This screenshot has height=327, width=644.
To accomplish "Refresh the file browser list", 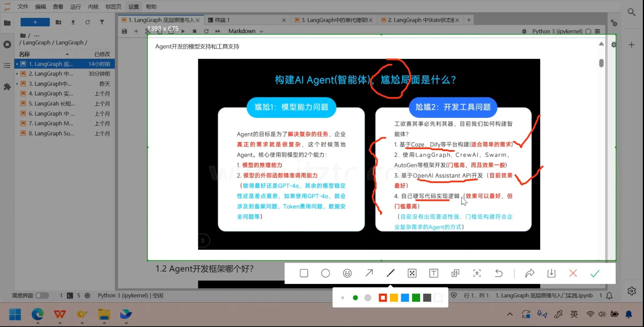I will [88, 22].
